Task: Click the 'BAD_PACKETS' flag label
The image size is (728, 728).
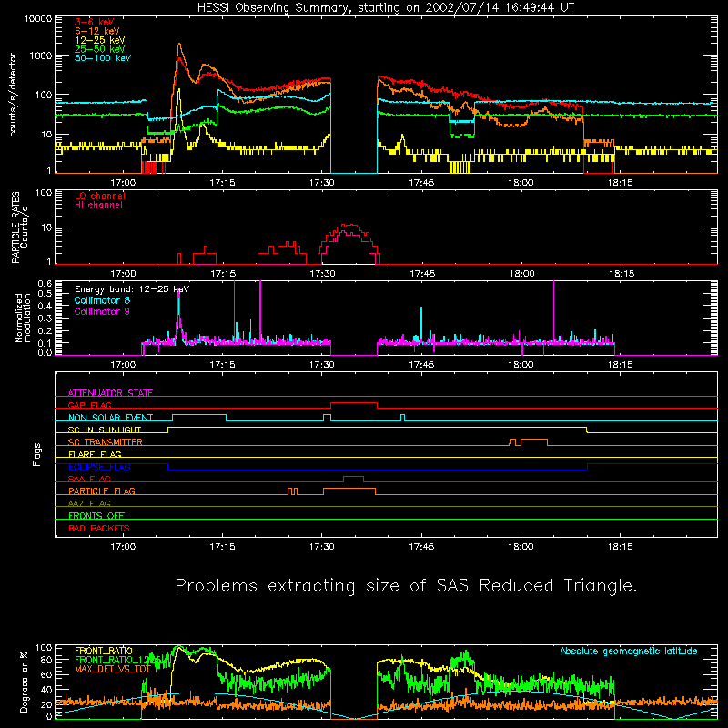Action: tap(99, 528)
